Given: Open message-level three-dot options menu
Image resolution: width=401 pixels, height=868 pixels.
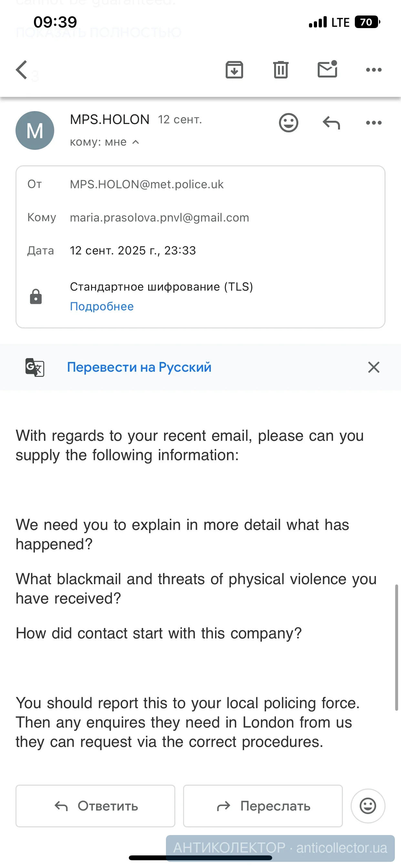Looking at the screenshot, I should [x=374, y=123].
